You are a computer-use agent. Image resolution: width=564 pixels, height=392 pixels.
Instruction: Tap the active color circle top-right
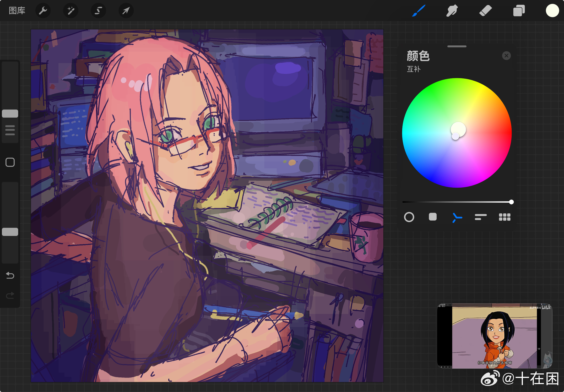pos(552,11)
